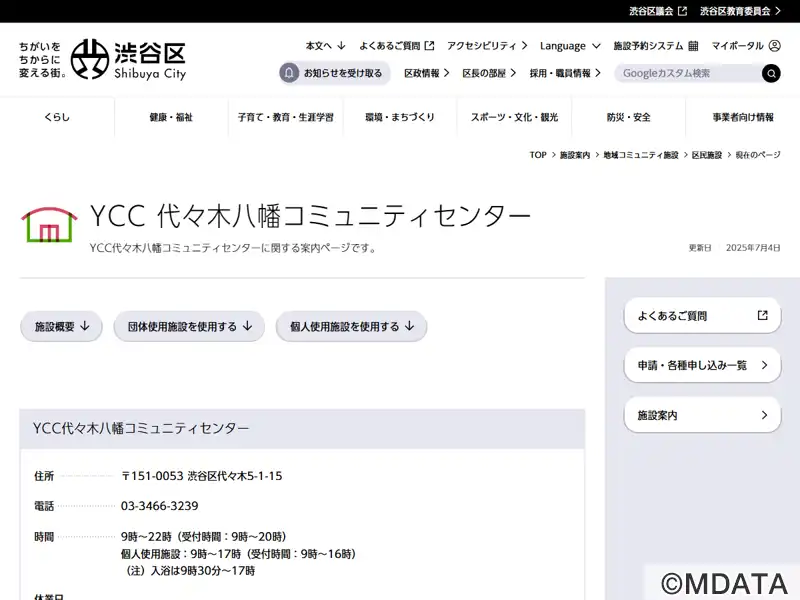Select the くらし navigation item

57,117
